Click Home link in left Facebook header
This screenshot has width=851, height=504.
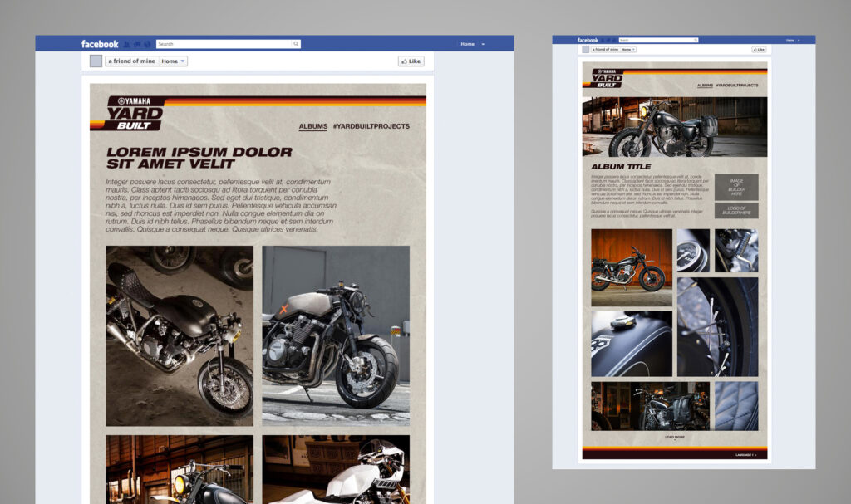(x=467, y=44)
